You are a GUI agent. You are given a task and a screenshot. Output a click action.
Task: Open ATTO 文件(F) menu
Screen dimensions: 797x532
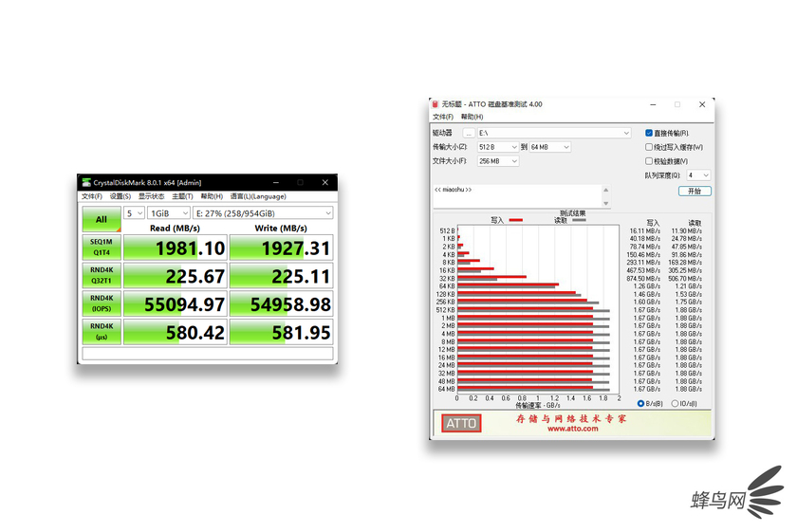(x=443, y=117)
